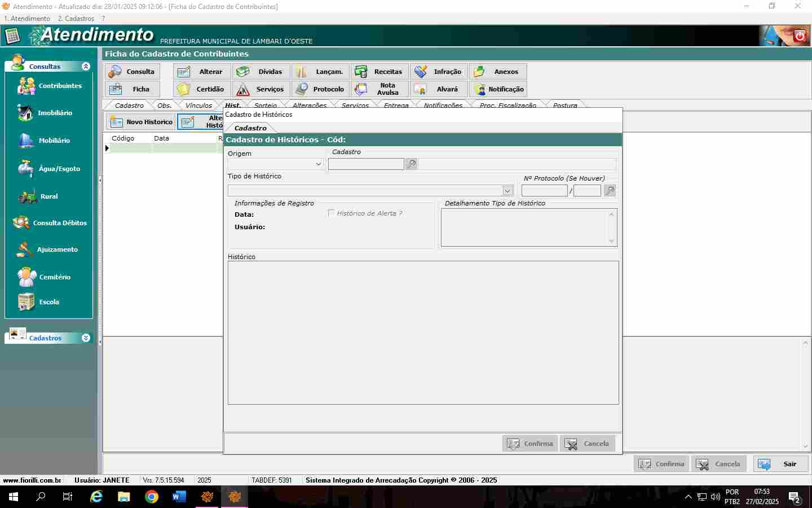Open the Contribuintes consultation icon
This screenshot has height=508, width=812.
[27, 86]
